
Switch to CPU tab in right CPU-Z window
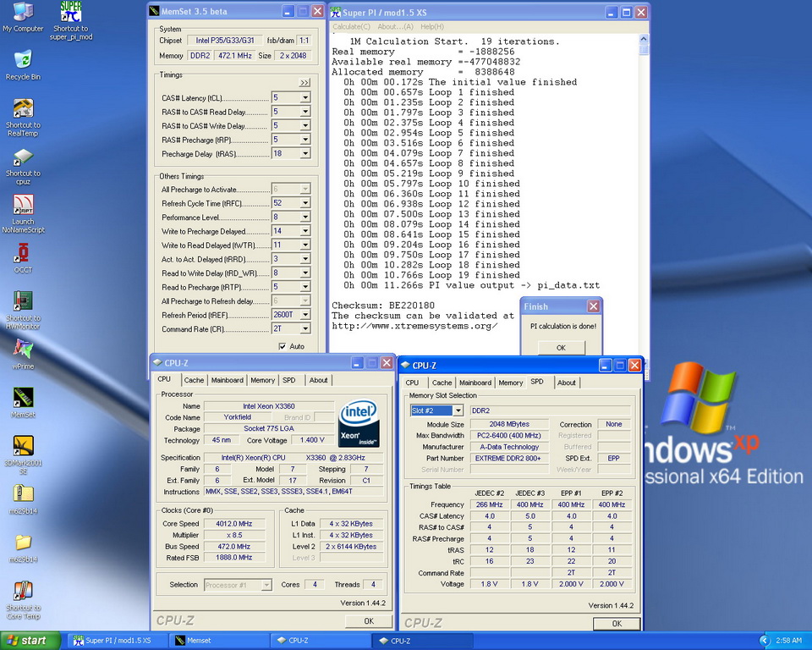412,383
